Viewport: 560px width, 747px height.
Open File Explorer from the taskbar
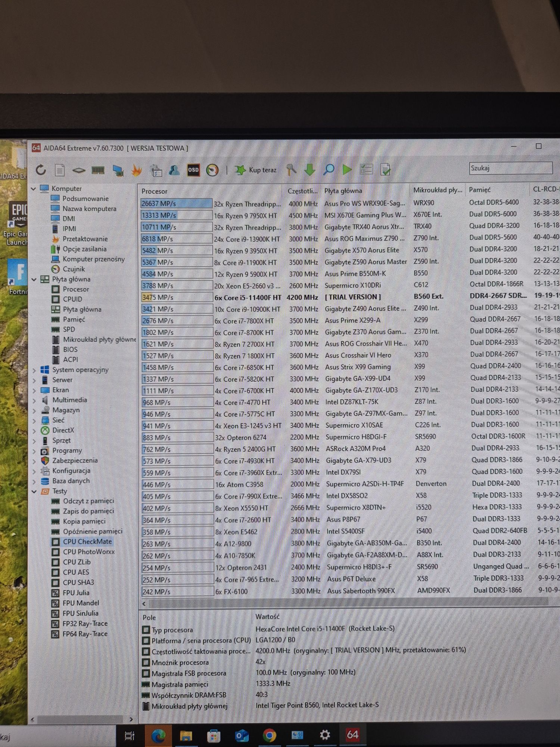186,735
